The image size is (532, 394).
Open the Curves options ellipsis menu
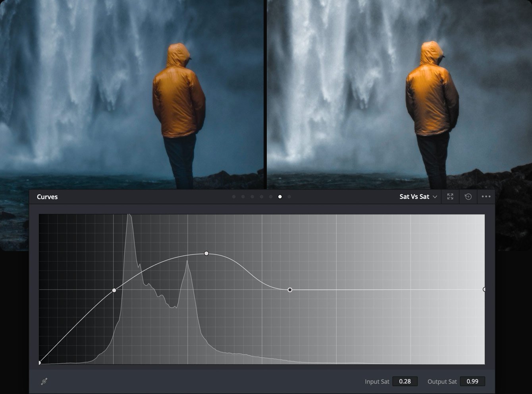(486, 197)
